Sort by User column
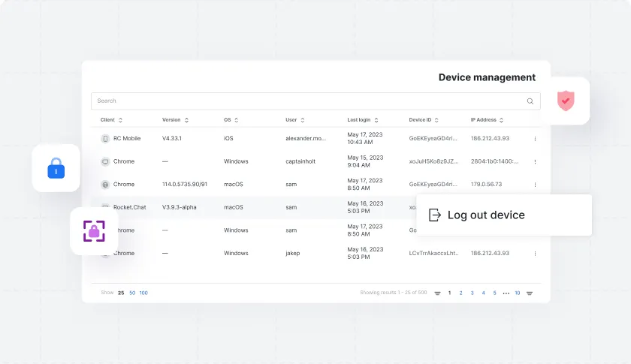The width and height of the screenshot is (631, 364). pyautogui.click(x=302, y=120)
